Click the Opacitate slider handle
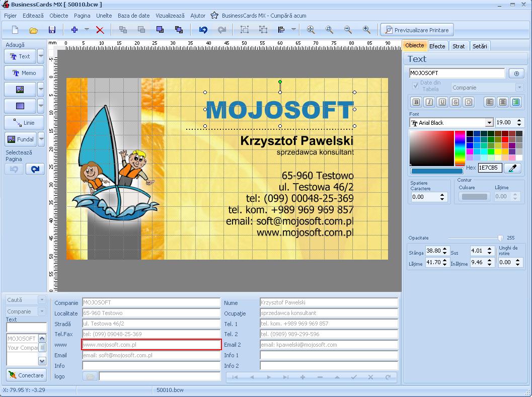The image size is (532, 397). (500, 238)
